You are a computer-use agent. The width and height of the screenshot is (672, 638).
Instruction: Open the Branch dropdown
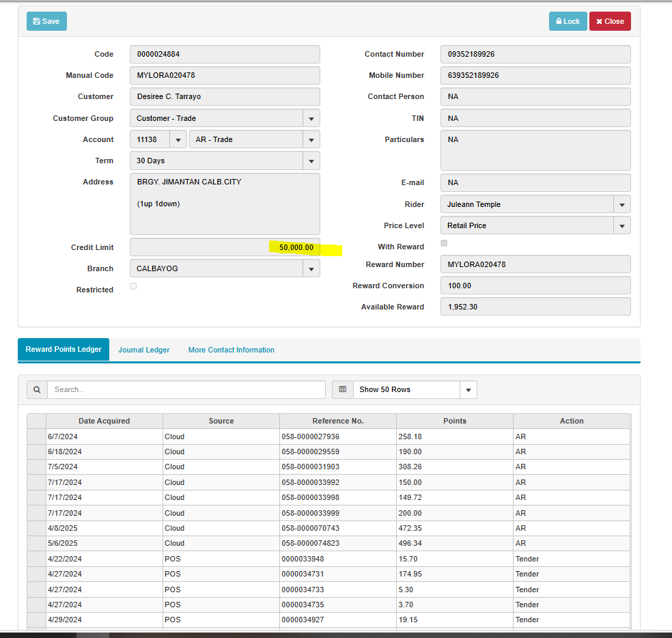click(x=311, y=268)
